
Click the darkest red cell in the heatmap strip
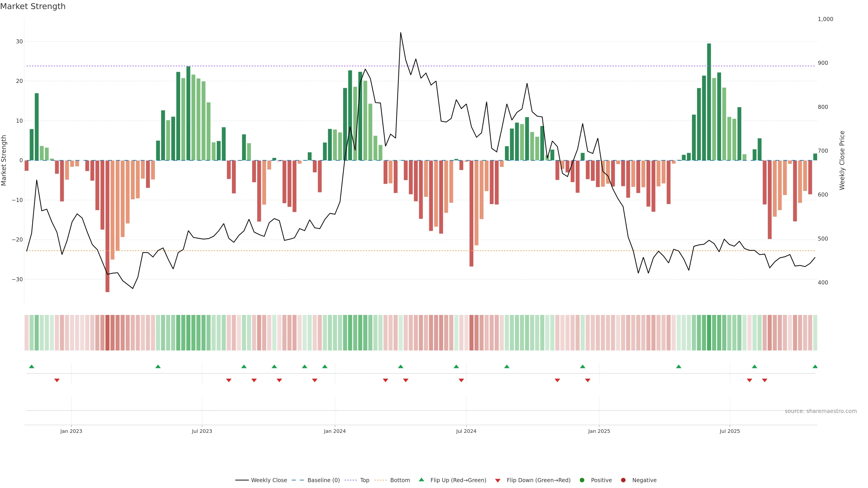108,333
